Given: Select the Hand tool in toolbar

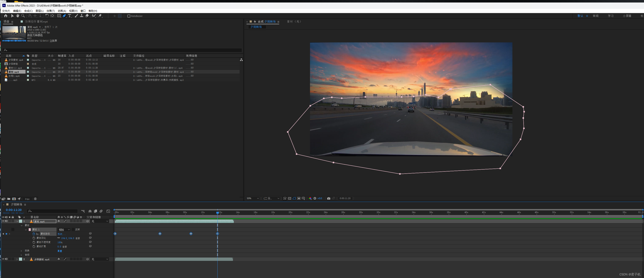Looking at the screenshot, I should [18, 16].
